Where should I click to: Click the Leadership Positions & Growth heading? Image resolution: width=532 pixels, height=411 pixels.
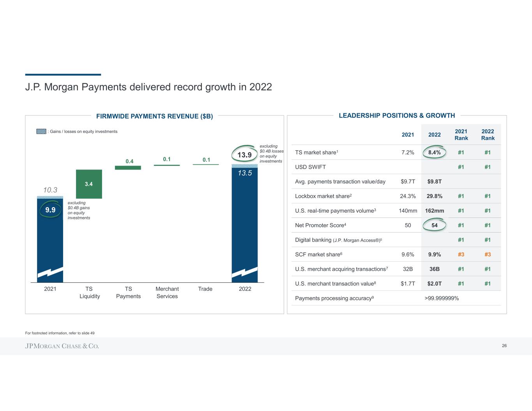click(x=397, y=115)
